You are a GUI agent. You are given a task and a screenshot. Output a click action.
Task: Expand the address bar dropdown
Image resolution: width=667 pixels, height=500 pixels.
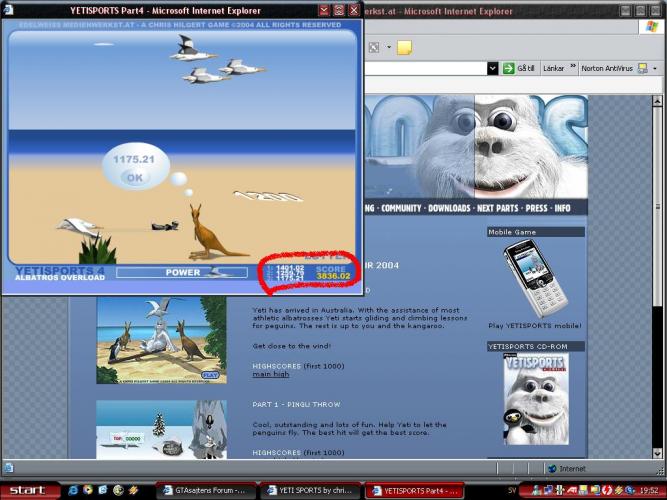(493, 68)
